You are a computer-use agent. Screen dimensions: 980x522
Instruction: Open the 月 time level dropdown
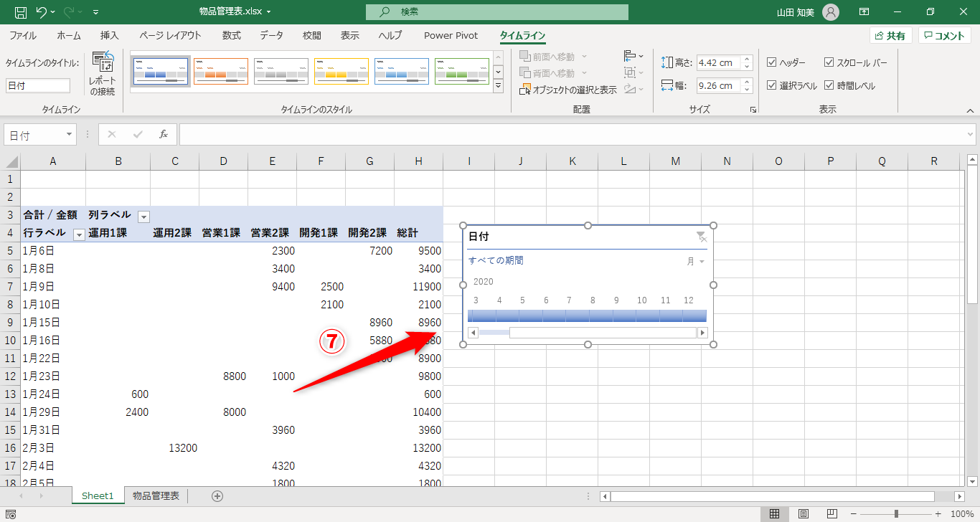pos(695,262)
